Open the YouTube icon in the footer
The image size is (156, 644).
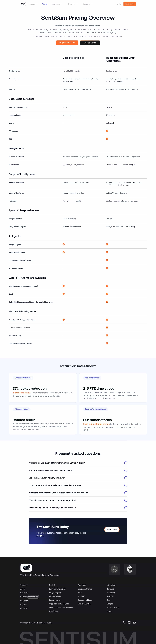pyautogui.click(x=134, y=622)
